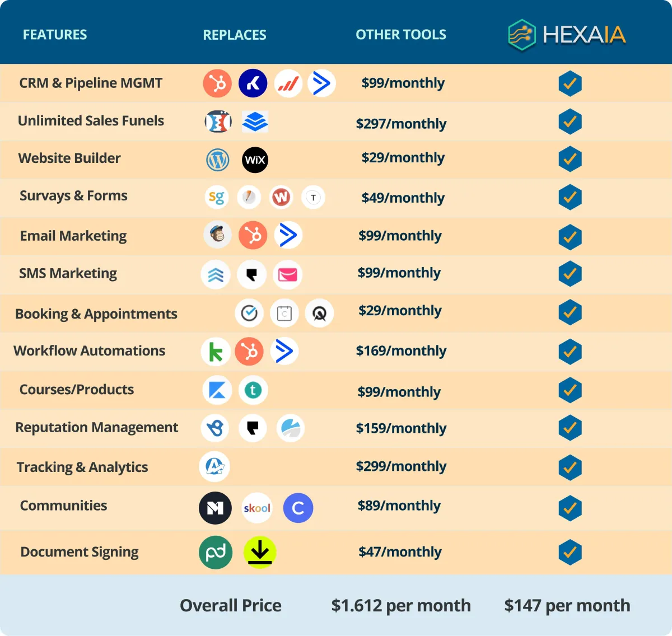Image resolution: width=672 pixels, height=636 pixels.
Task: Click the blue chevron icon in CRM row
Action: [x=321, y=83]
